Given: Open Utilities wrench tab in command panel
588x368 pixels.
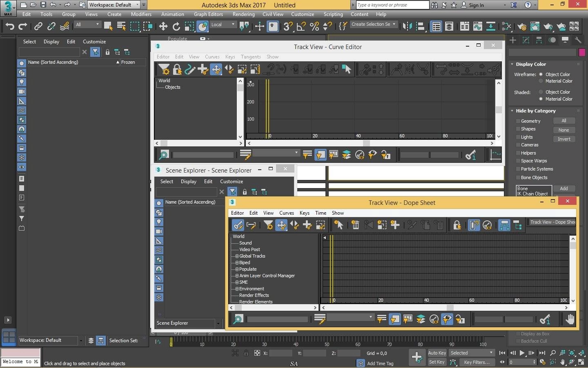Looking at the screenshot, I should pos(578,40).
